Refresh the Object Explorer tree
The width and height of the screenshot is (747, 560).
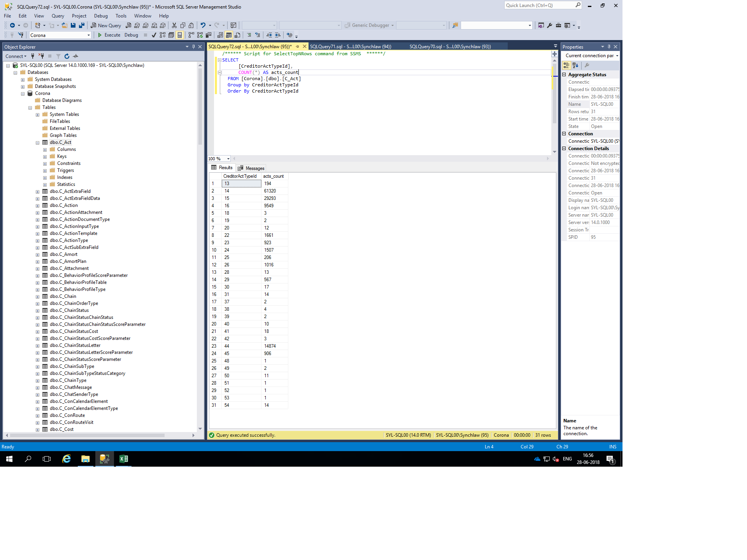67,56
